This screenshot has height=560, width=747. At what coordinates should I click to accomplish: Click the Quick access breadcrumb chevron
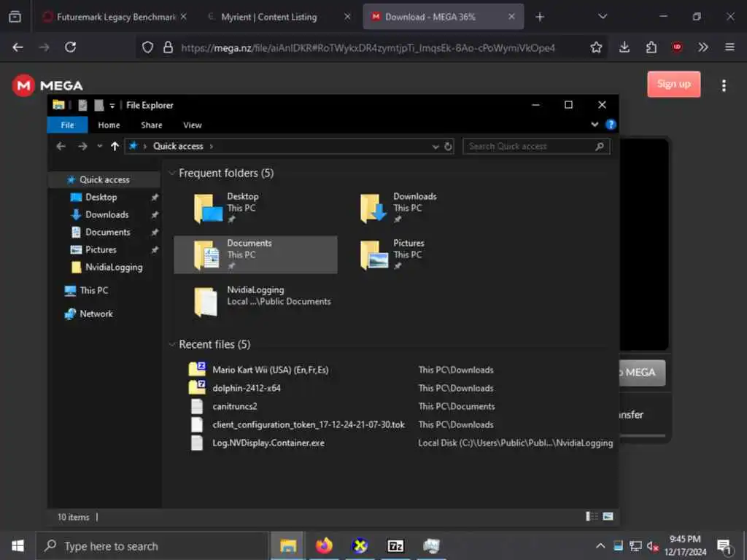click(x=211, y=146)
